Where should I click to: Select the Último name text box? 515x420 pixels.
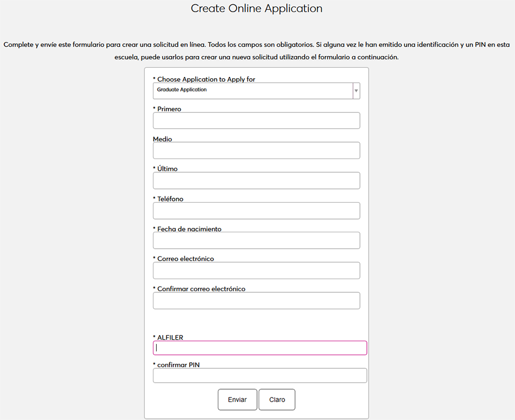[x=256, y=181]
